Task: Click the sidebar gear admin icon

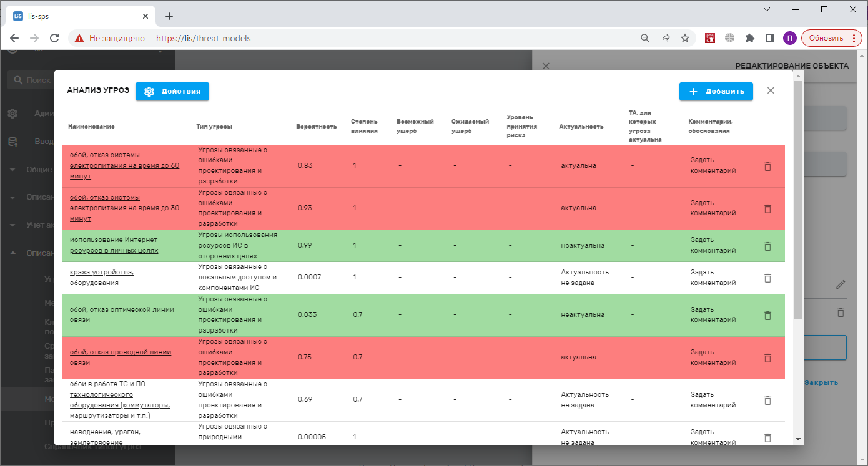Action: point(12,114)
